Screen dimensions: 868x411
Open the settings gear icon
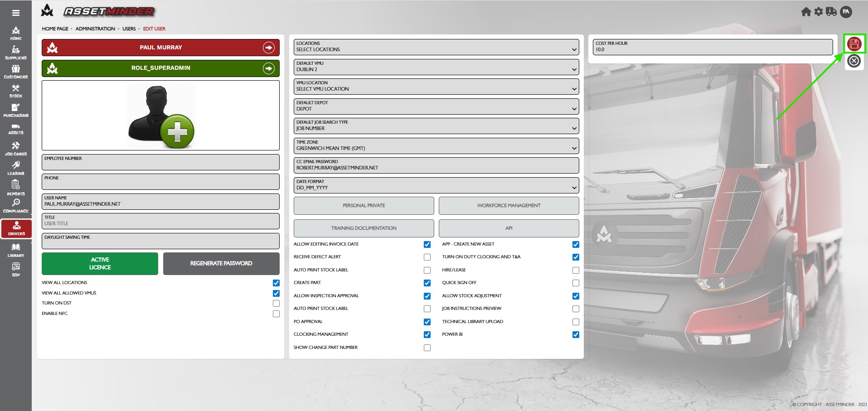point(818,12)
